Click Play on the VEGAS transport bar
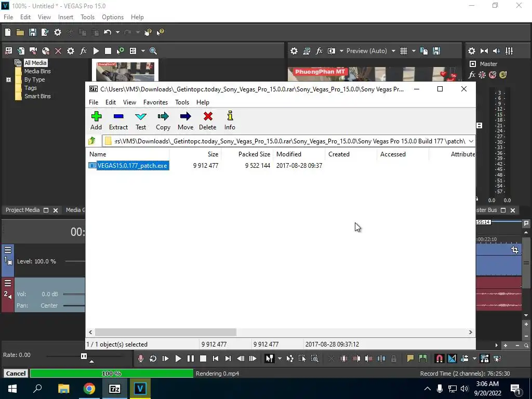532x399 pixels. click(x=178, y=358)
